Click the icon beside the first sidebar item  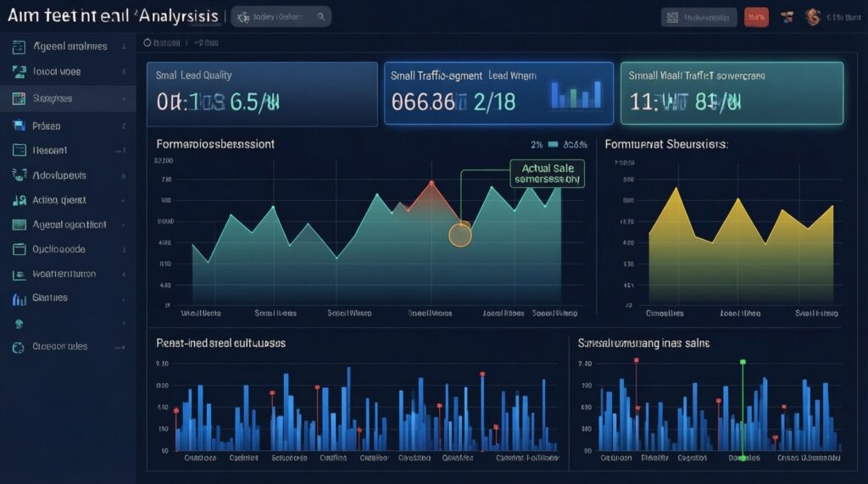click(x=19, y=47)
